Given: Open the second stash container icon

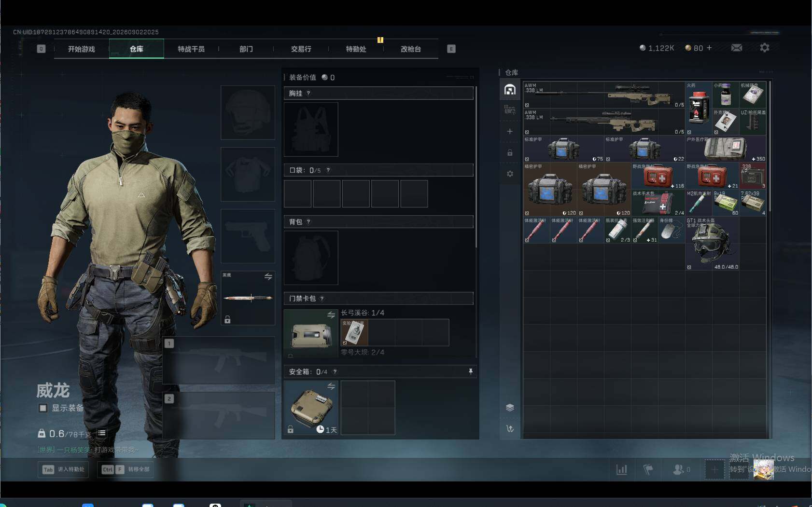Looking at the screenshot, I should [510, 110].
